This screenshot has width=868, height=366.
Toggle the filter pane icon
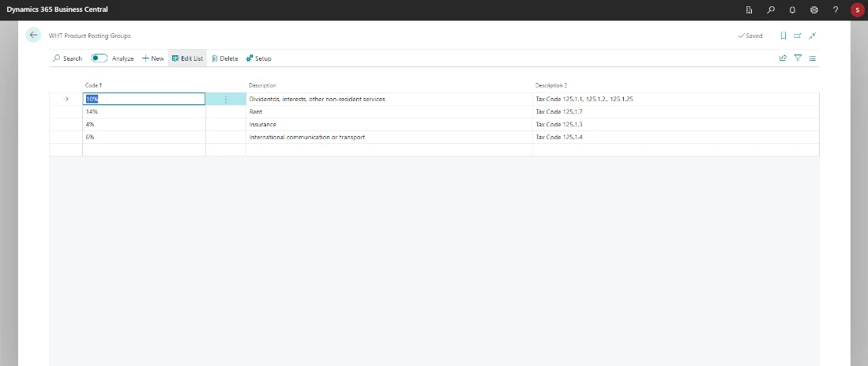798,58
